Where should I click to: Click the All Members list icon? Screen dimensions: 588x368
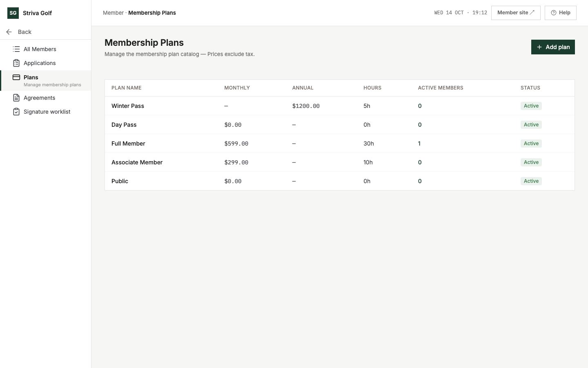[x=16, y=49]
